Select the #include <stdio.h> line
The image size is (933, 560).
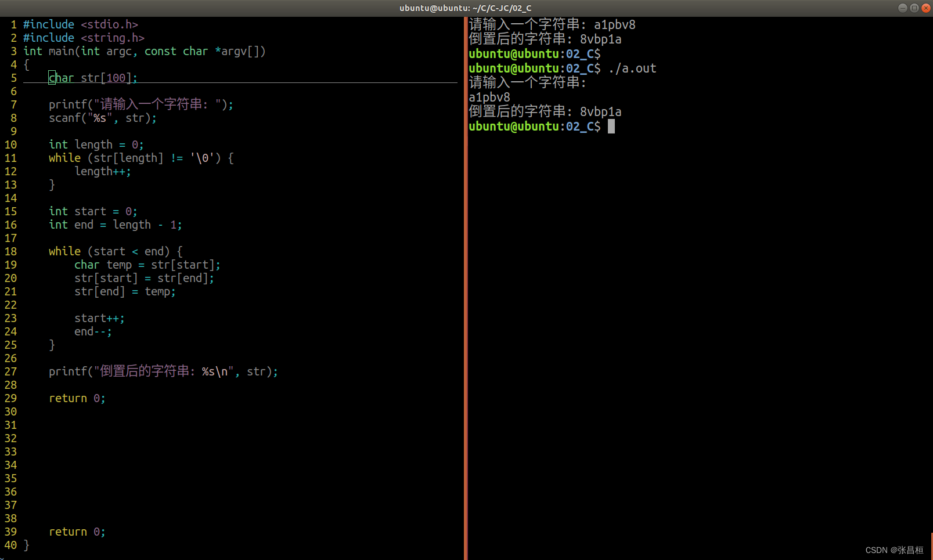pyautogui.click(x=80, y=24)
